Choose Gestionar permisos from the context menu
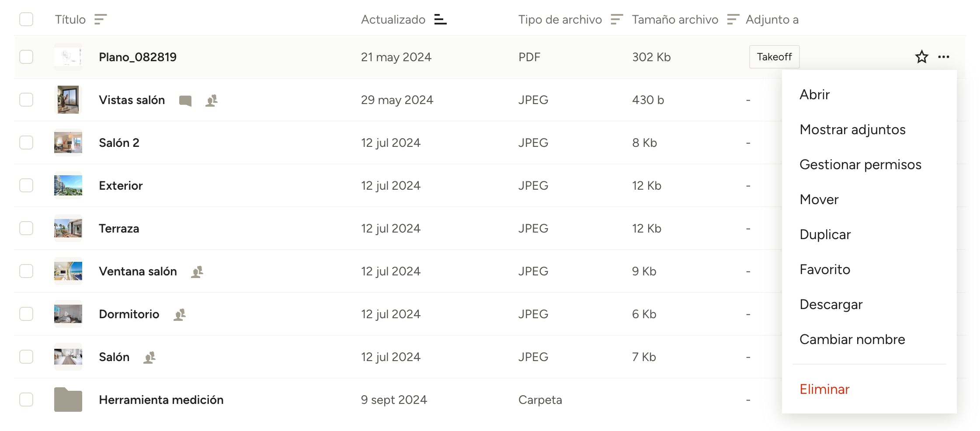Viewport: 980px width, 431px height. (x=860, y=164)
